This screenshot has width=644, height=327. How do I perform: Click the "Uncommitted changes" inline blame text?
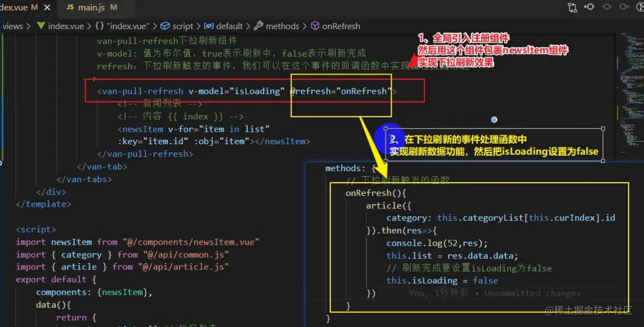[x=532, y=294]
